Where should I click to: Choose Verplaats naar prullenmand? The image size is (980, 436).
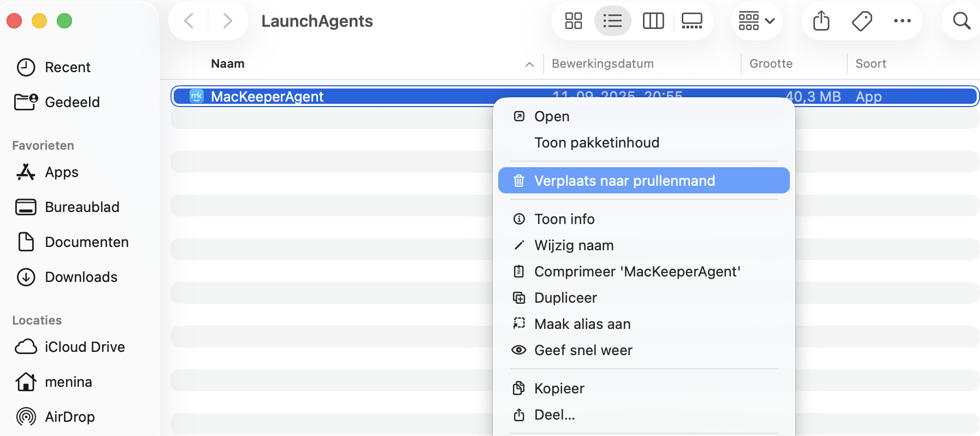tap(644, 180)
